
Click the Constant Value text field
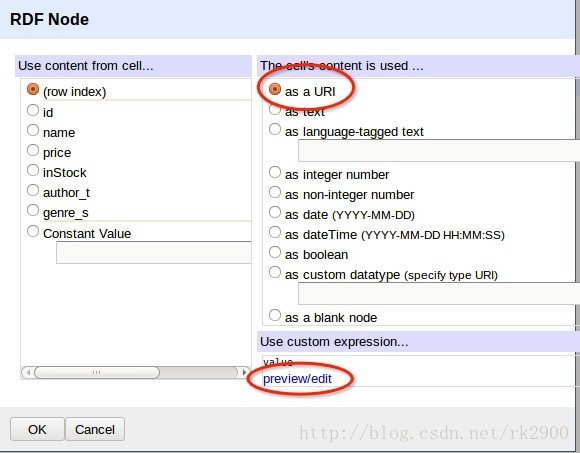coord(154,252)
